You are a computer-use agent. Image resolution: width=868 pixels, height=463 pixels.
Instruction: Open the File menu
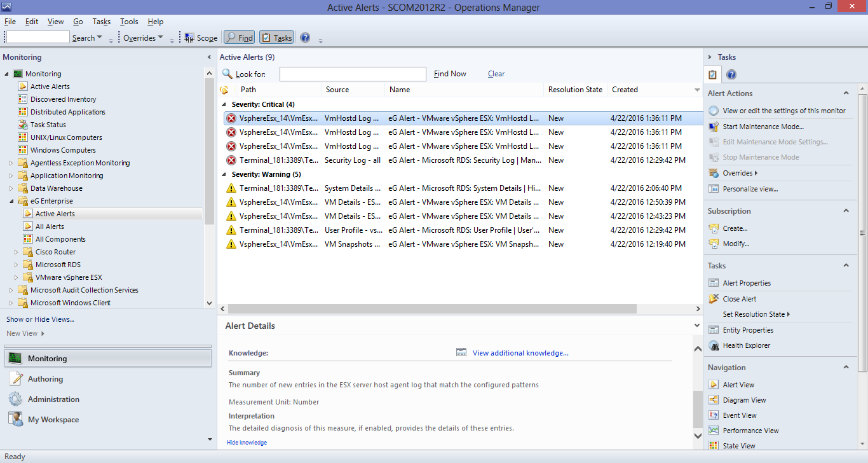[x=10, y=22]
